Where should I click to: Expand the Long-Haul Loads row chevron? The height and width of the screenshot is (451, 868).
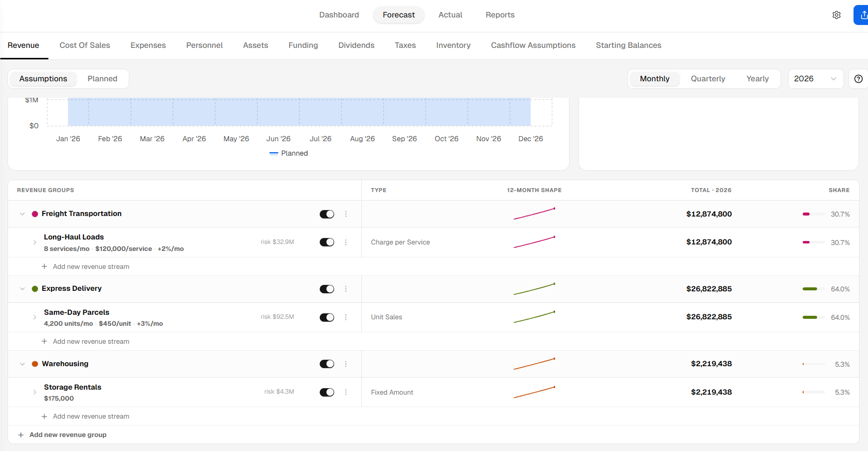(34, 242)
